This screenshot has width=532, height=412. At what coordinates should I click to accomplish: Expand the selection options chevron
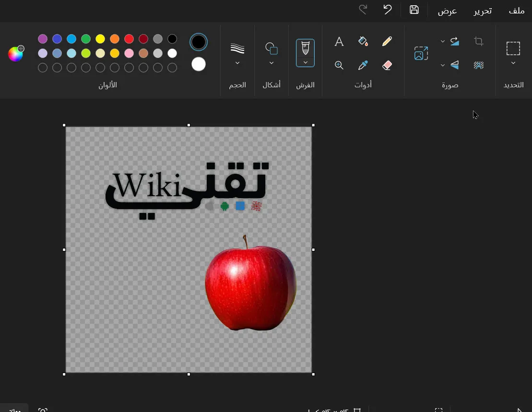[x=513, y=63]
